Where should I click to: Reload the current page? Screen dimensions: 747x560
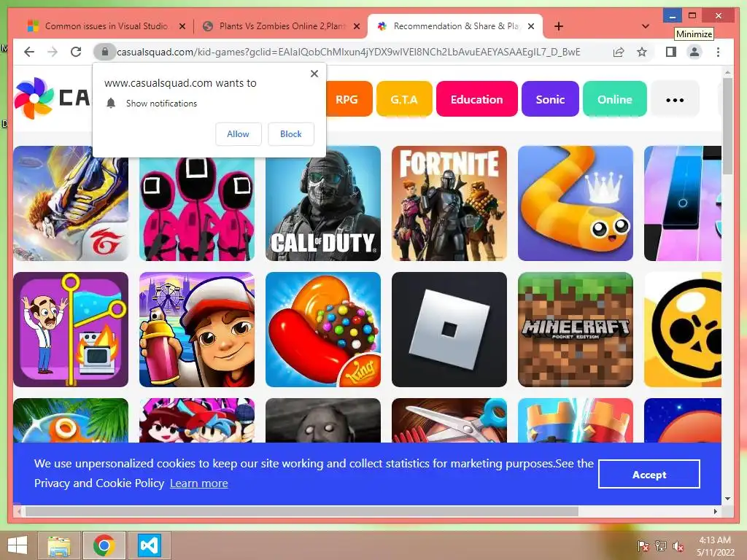[76, 52]
